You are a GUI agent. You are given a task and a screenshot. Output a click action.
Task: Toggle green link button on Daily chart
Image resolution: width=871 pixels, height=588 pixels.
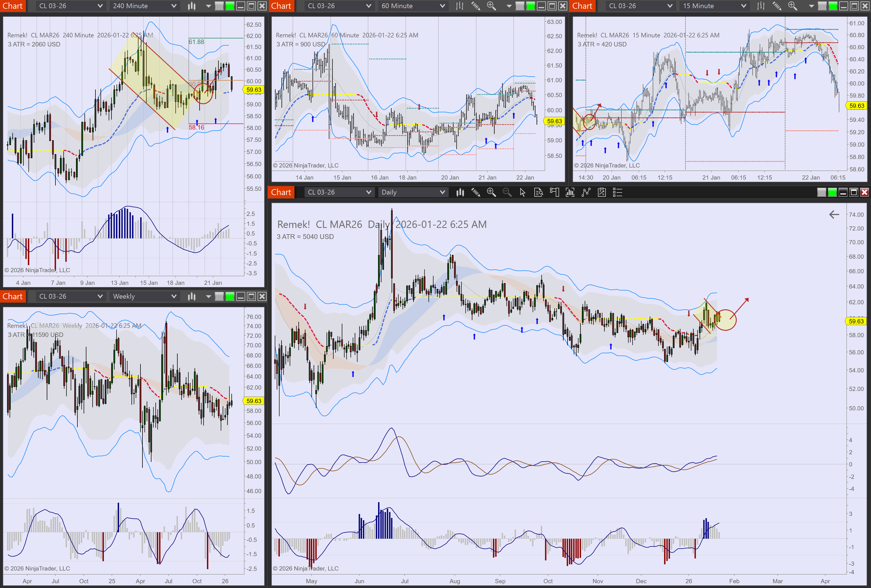[832, 192]
